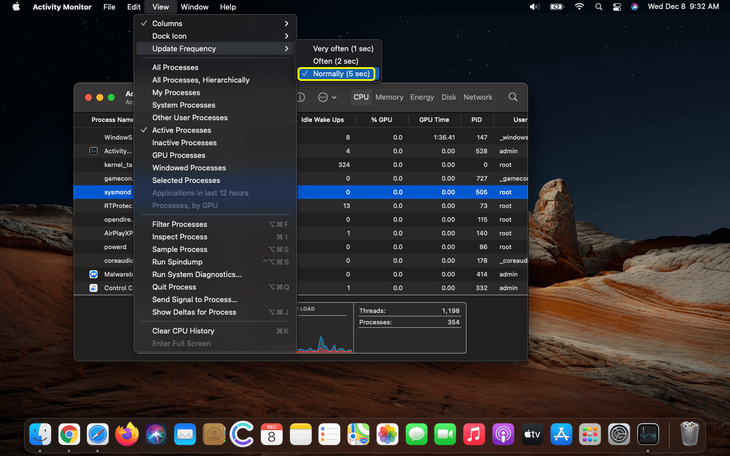Click the Siri icon in menu bar
The width and height of the screenshot is (730, 456).
[x=635, y=7]
